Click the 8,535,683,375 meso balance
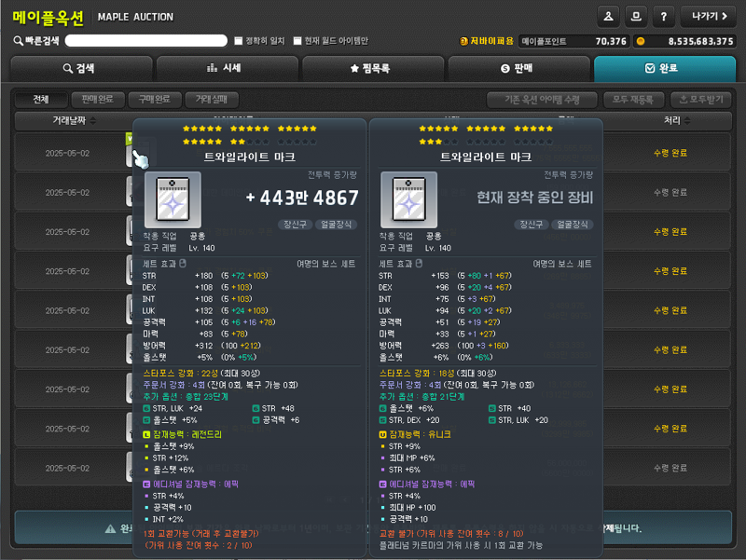746x560 pixels. (700, 41)
